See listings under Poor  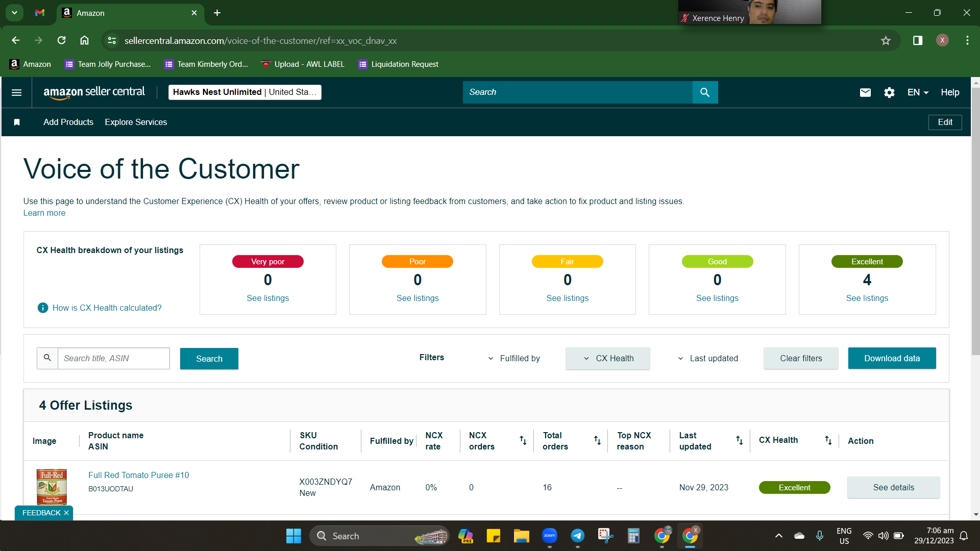pos(418,298)
